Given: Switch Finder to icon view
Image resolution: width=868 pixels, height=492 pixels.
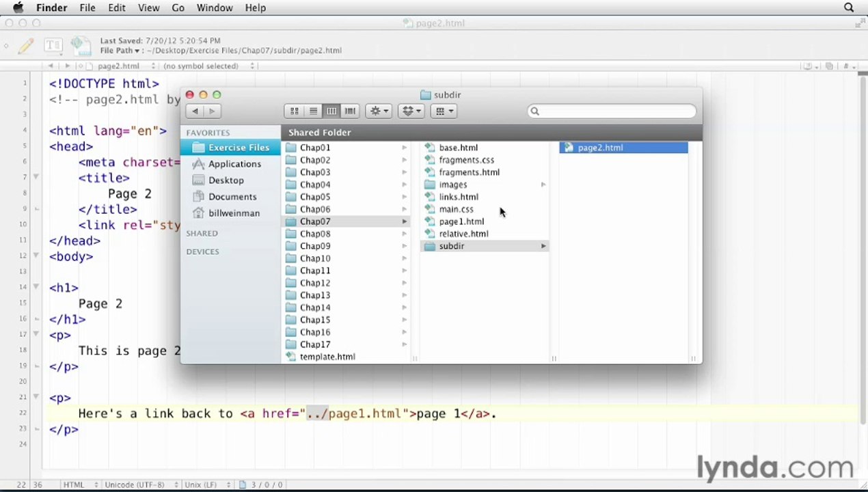Looking at the screenshot, I should pyautogui.click(x=294, y=111).
